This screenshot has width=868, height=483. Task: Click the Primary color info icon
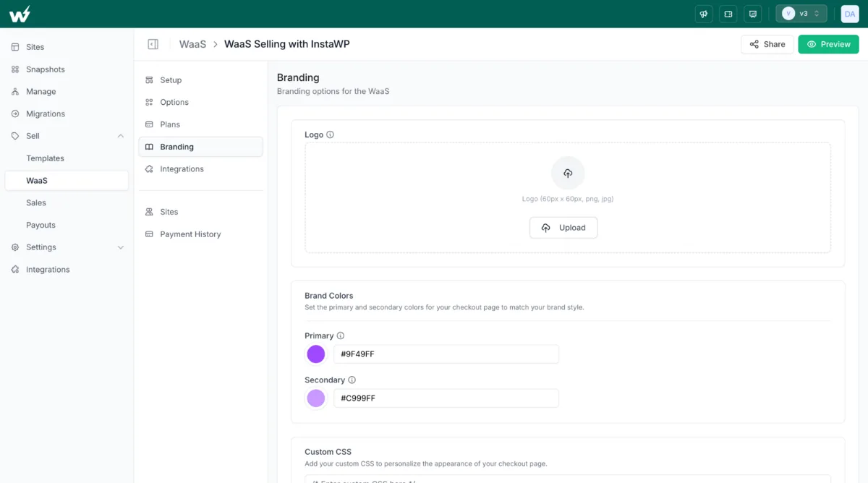341,335
